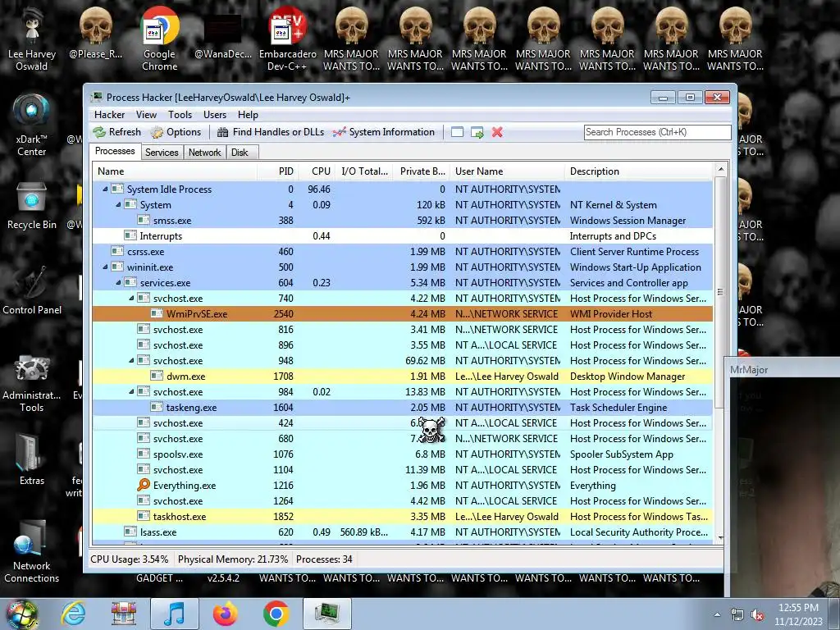Open System Information graph window
This screenshot has width=840, height=630.
[384, 132]
